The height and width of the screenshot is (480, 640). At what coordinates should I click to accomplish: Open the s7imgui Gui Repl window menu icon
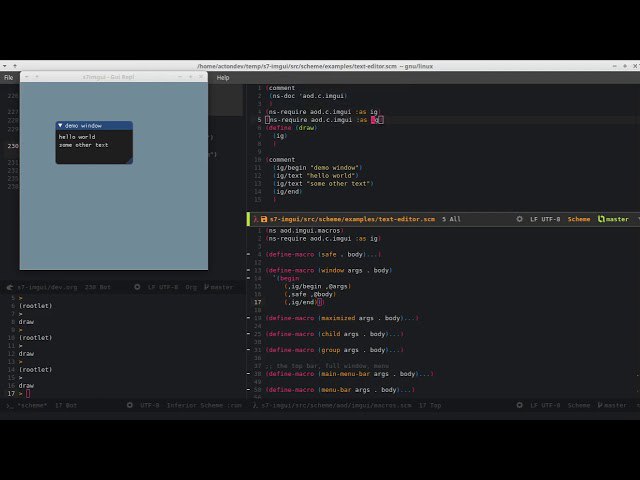(x=27, y=76)
